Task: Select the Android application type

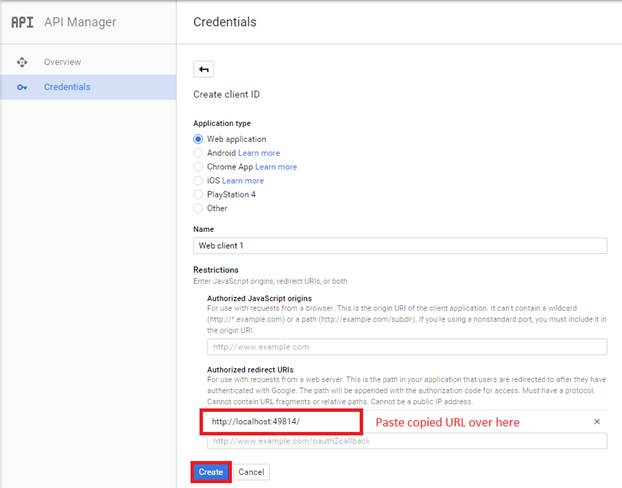Action: coord(198,153)
